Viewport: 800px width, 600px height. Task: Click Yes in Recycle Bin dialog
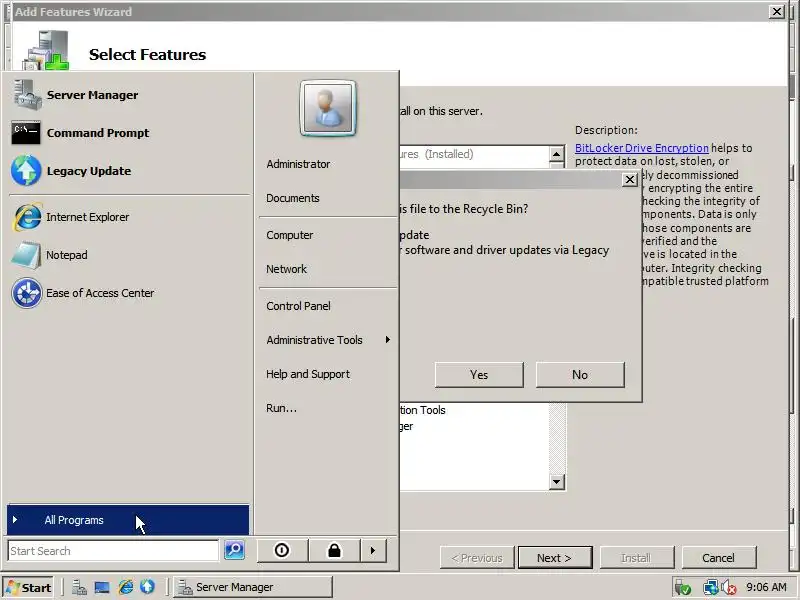click(x=479, y=374)
